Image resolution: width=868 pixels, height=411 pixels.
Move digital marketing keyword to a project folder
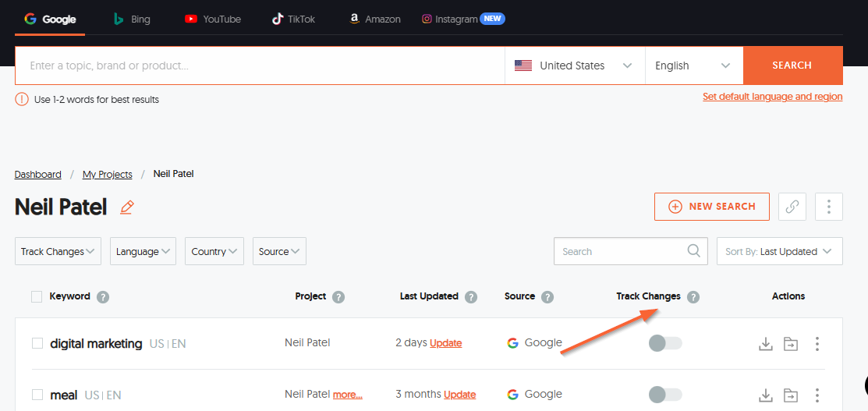(x=791, y=344)
